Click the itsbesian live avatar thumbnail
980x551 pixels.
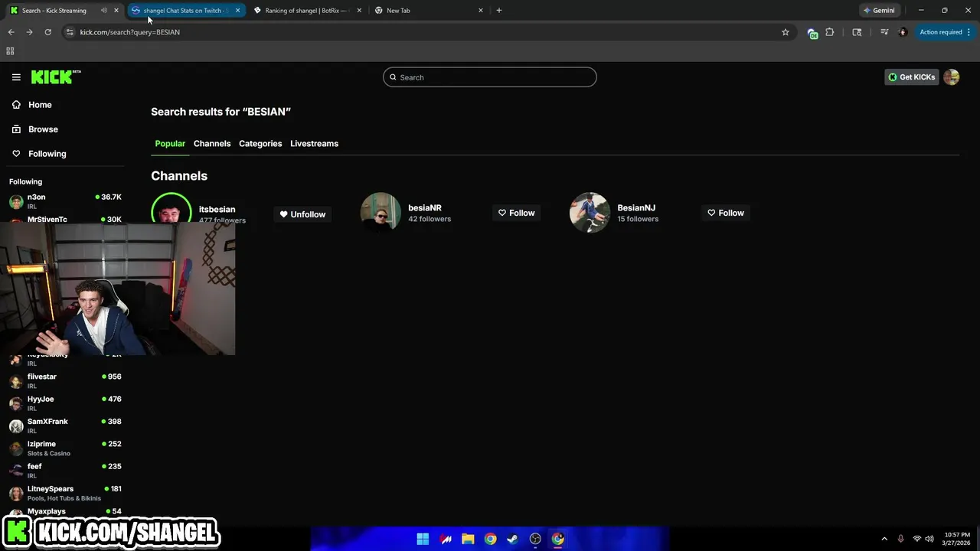[x=171, y=208]
